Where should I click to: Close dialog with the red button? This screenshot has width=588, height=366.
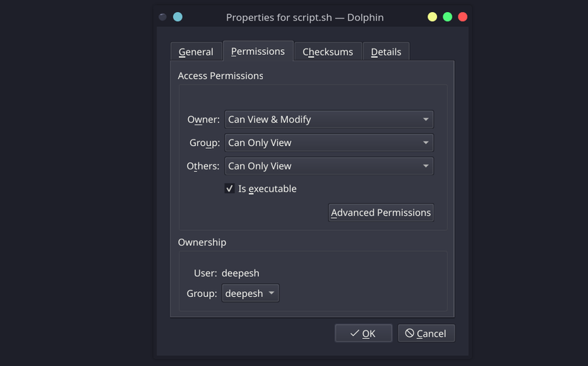click(463, 17)
